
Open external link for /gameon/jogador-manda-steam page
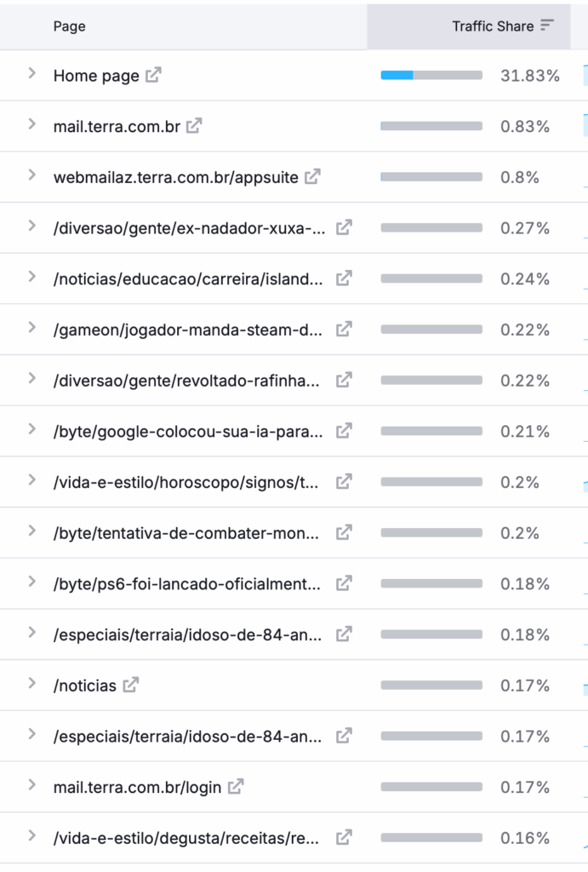[344, 330]
